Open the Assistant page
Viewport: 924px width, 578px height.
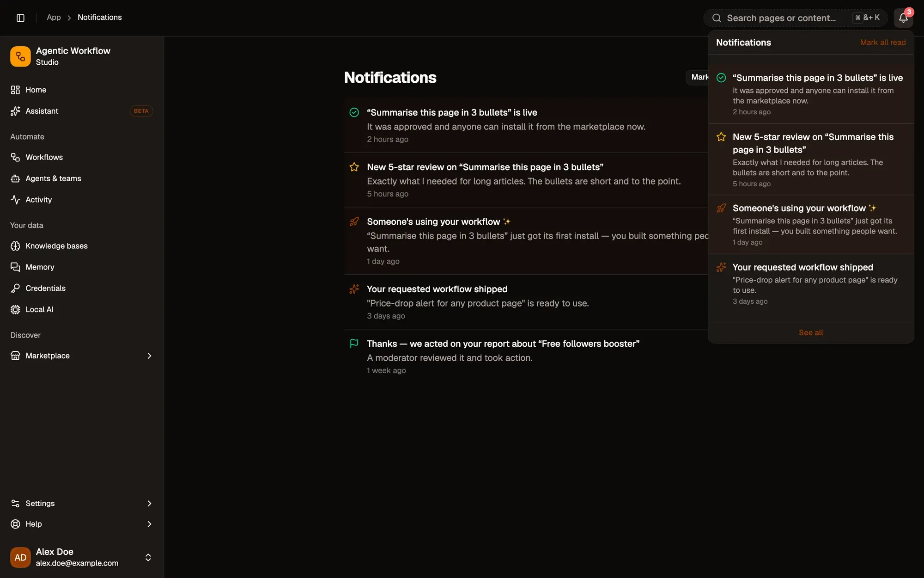pos(82,111)
